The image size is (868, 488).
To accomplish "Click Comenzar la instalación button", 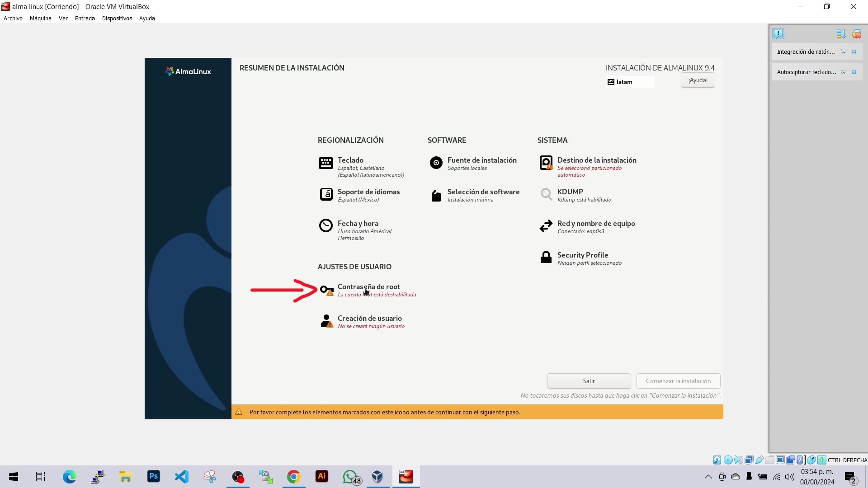I will pyautogui.click(x=679, y=381).
